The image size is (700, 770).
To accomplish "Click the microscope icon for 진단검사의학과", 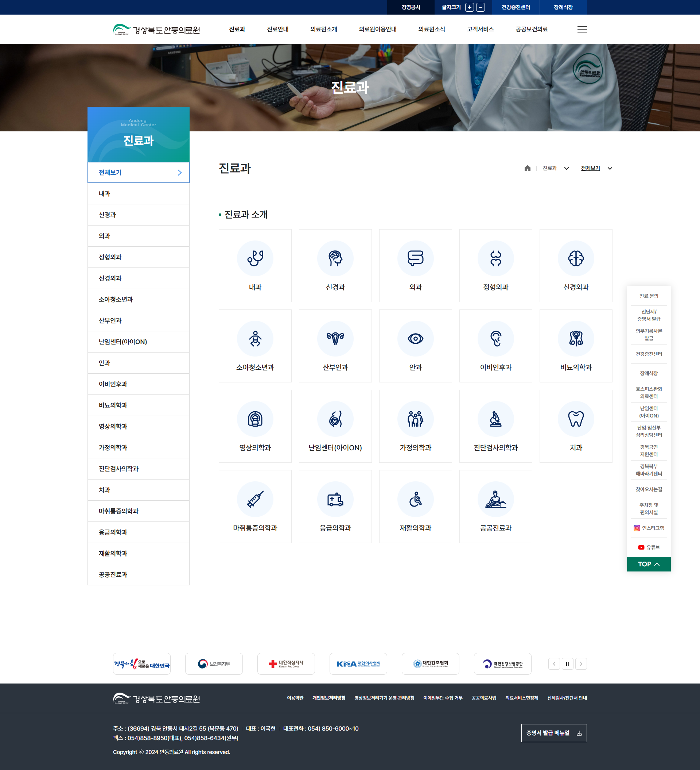I will [495, 419].
